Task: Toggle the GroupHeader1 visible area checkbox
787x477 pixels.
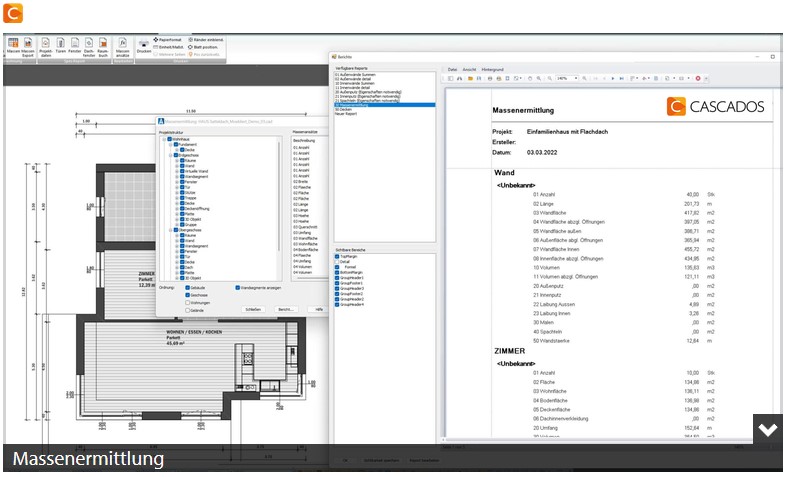Action: pos(337,278)
